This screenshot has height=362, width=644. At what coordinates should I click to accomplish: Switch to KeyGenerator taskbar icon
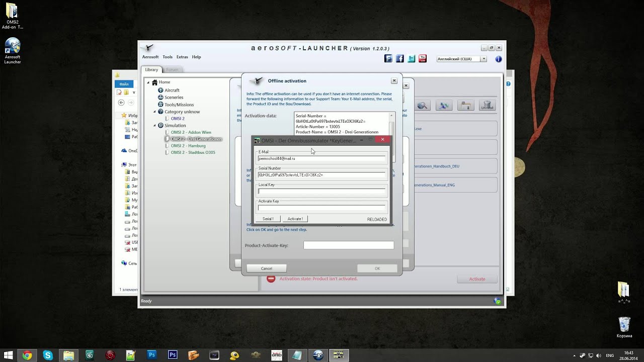[339, 355]
